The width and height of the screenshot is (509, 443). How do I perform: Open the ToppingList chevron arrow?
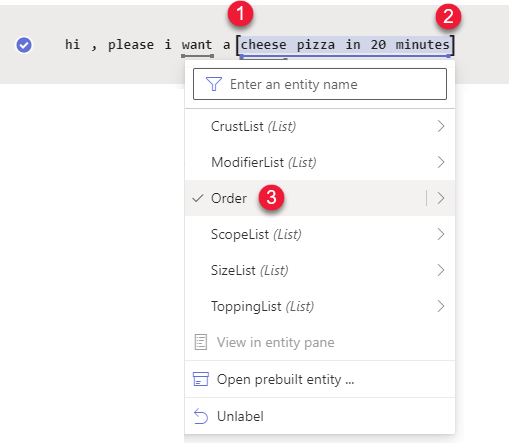coord(441,306)
